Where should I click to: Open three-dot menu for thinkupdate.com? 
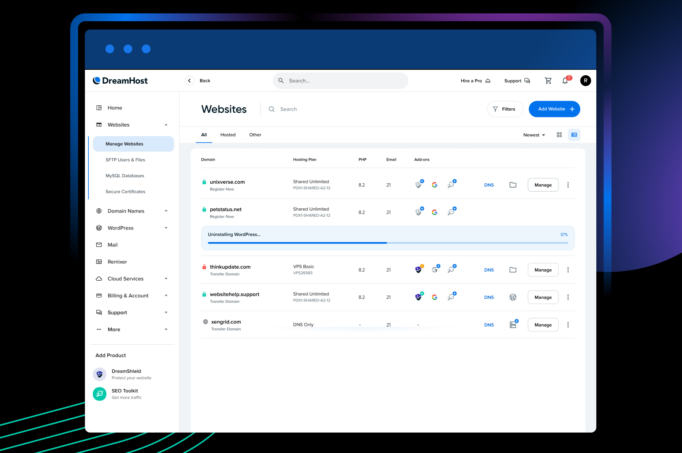click(x=568, y=270)
